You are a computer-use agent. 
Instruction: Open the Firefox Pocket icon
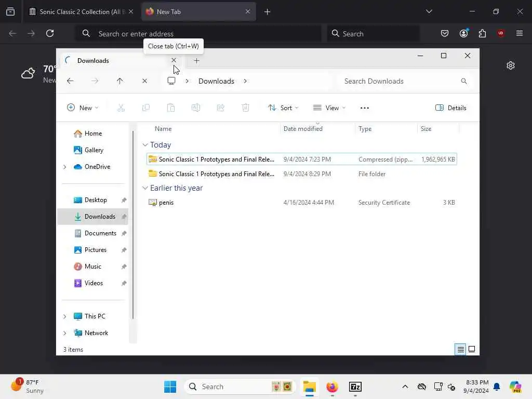tap(445, 33)
